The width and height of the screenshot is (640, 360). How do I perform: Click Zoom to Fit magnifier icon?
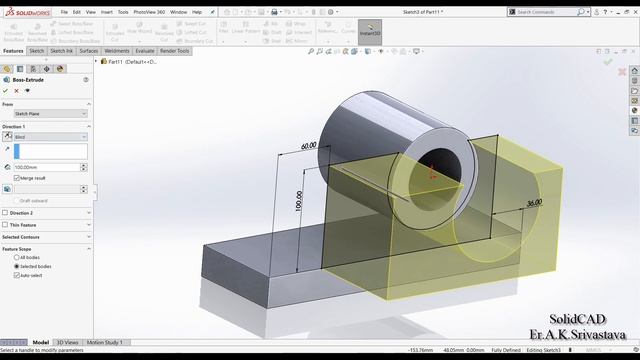pos(311,51)
